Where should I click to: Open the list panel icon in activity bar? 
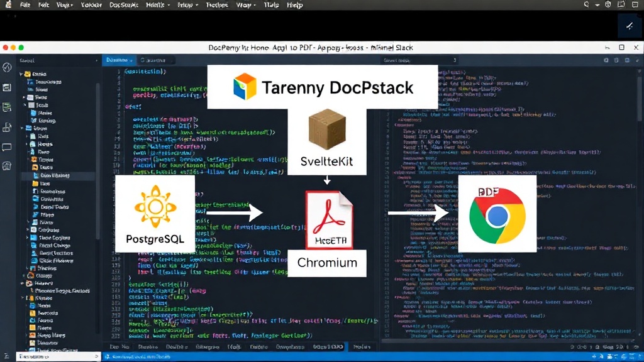7,87
